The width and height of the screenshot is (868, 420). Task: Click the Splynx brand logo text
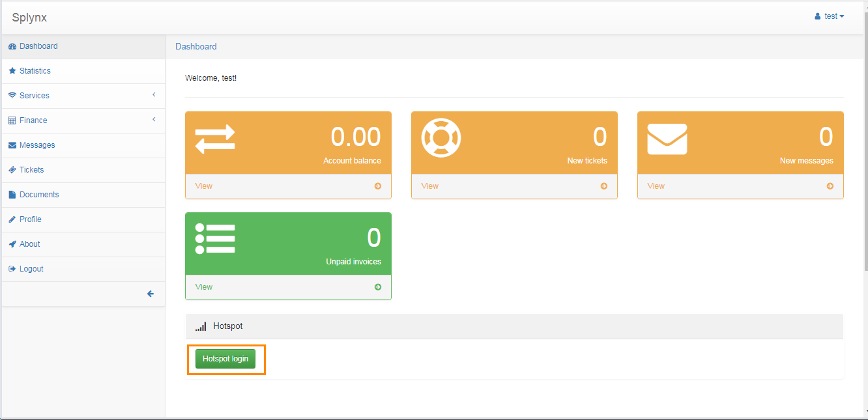point(29,18)
